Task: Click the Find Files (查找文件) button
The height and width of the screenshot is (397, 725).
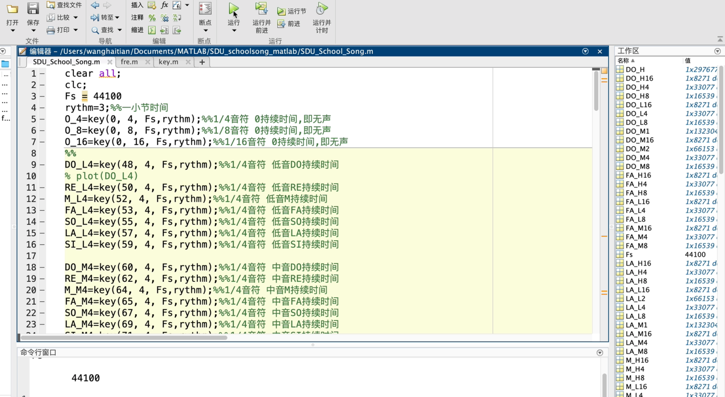Action: coord(64,5)
